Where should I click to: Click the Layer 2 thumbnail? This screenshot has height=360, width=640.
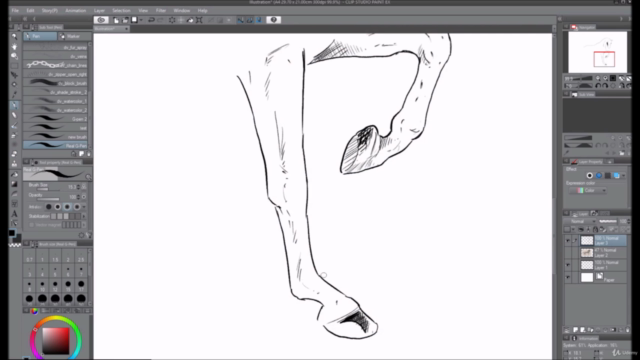(587, 253)
